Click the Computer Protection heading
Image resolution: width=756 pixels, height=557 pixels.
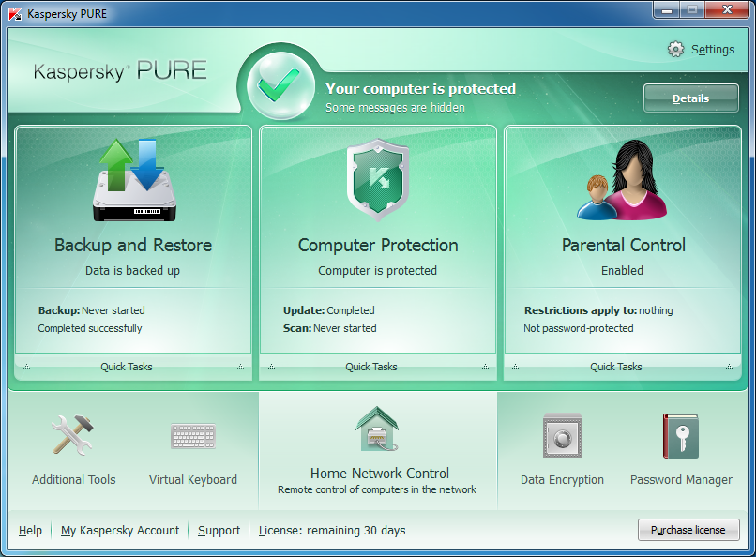[x=378, y=246]
